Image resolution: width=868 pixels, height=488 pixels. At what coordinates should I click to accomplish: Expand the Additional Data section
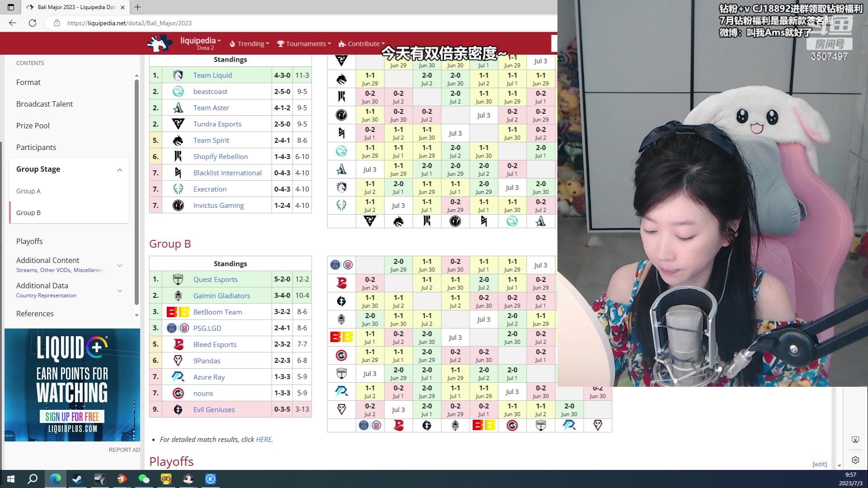(120, 291)
